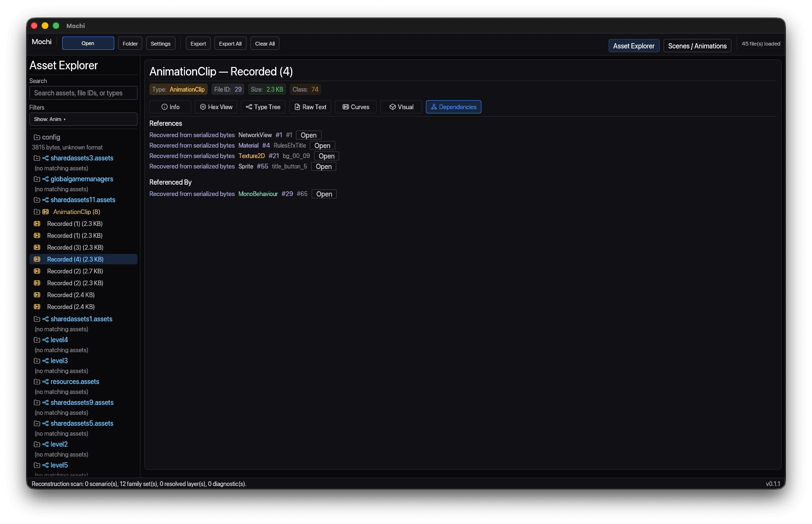This screenshot has height=524, width=812.
Task: Click hierarchy icon next to sharedassets3.assets
Action: point(46,158)
